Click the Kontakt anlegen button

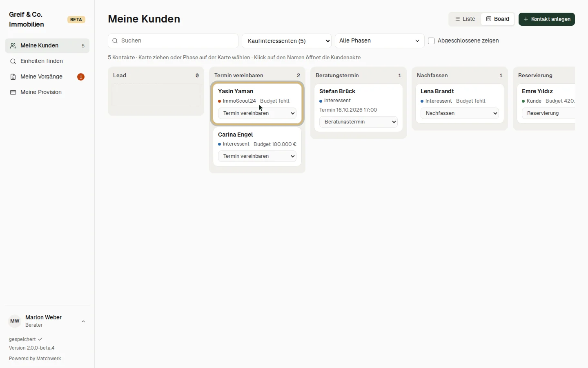[x=547, y=19]
